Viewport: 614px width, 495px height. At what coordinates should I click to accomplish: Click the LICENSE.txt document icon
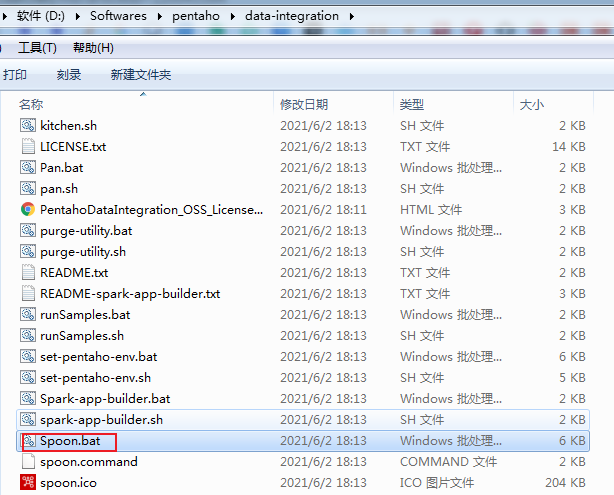[x=28, y=146]
